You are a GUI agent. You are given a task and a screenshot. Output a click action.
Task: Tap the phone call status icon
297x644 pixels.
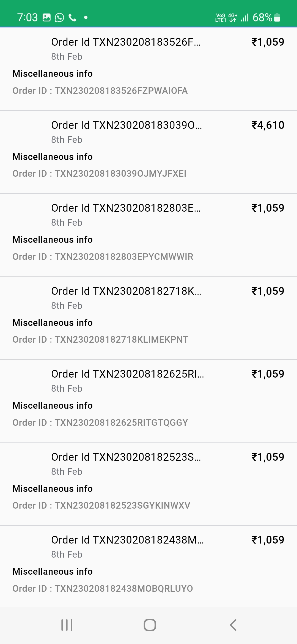[x=73, y=18]
